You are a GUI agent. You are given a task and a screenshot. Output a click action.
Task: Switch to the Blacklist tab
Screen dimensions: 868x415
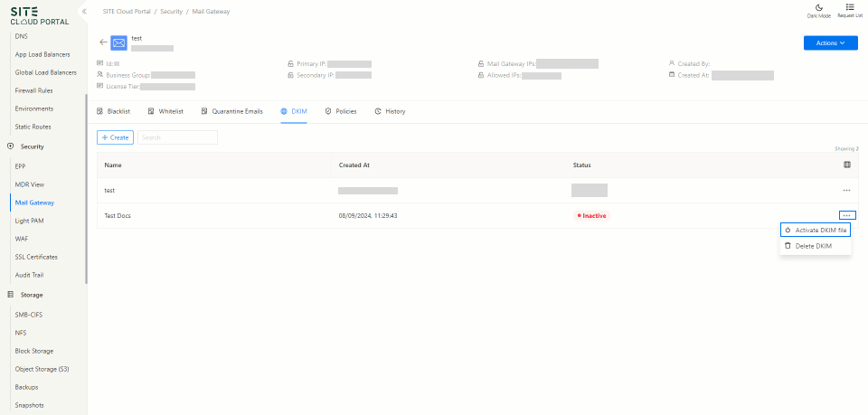click(x=114, y=111)
